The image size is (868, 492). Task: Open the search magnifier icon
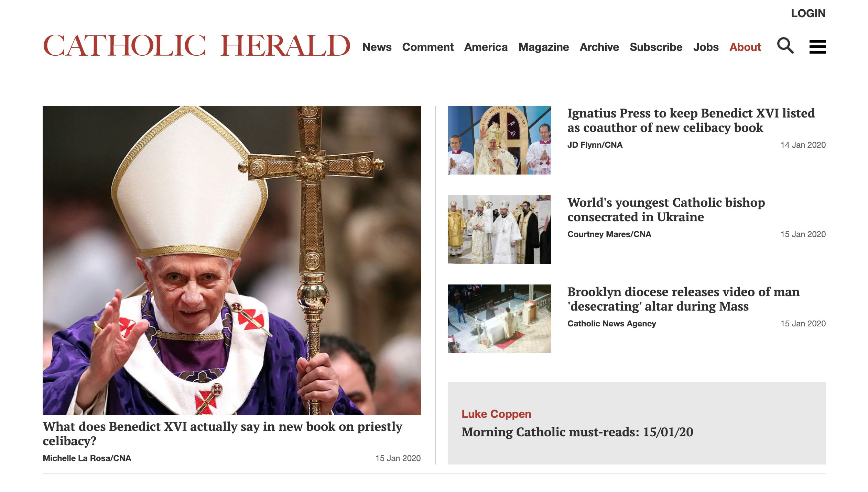[x=785, y=46]
